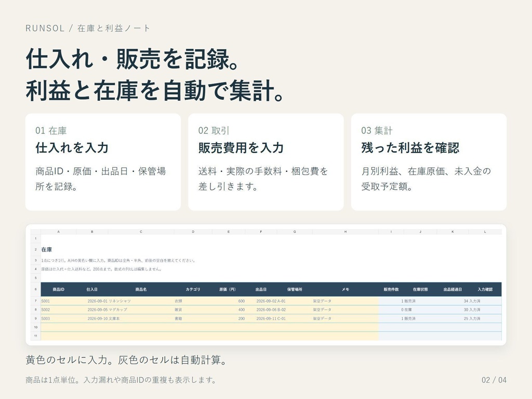Viewport: 532px width, 399px height.
Task: Click the "2026-09-11 C-01" cell
Action: point(271,318)
